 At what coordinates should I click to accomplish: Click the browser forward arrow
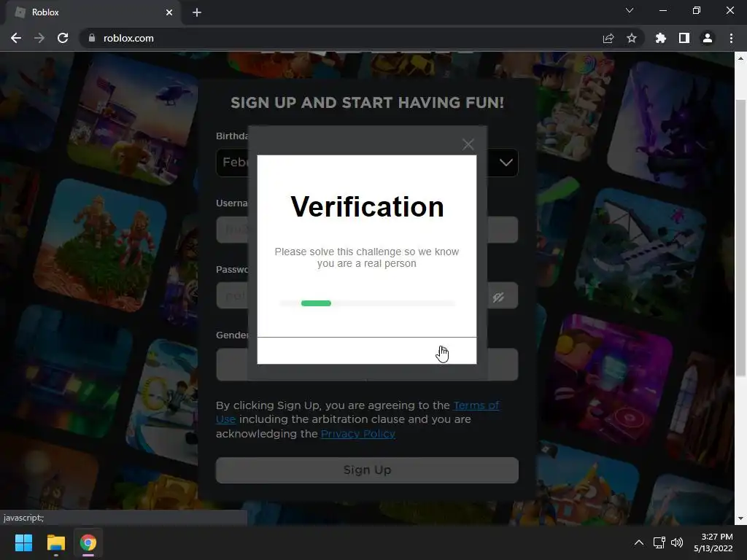click(x=39, y=38)
